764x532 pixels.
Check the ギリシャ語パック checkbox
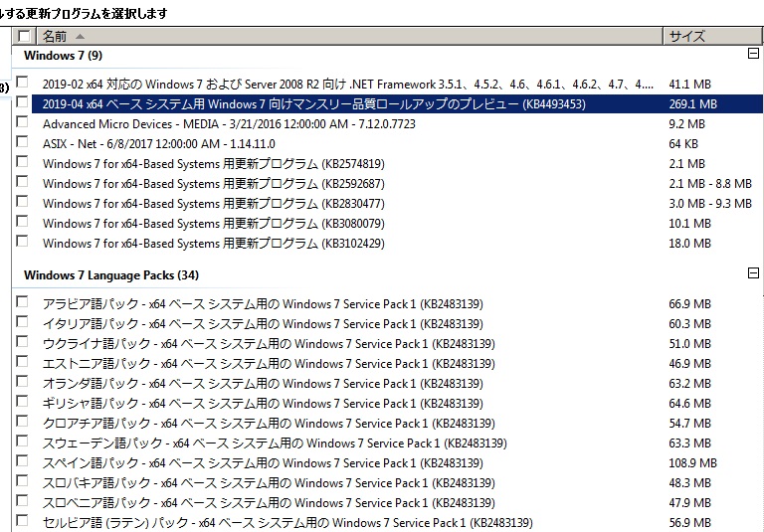tap(23, 402)
